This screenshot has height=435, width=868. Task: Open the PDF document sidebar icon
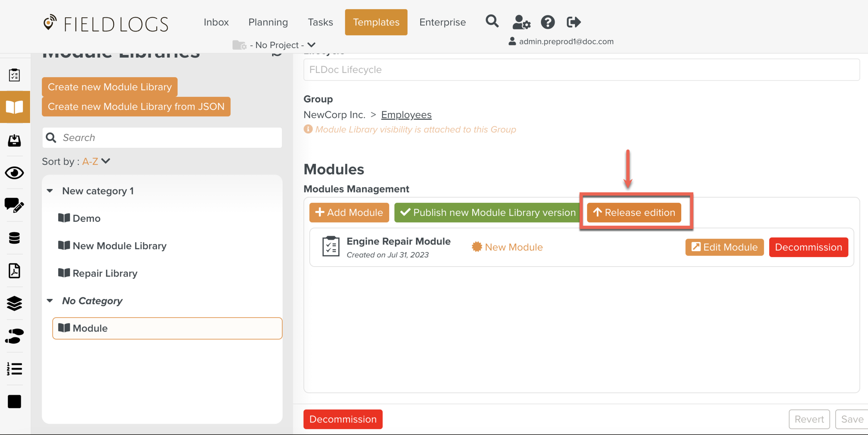(x=15, y=271)
